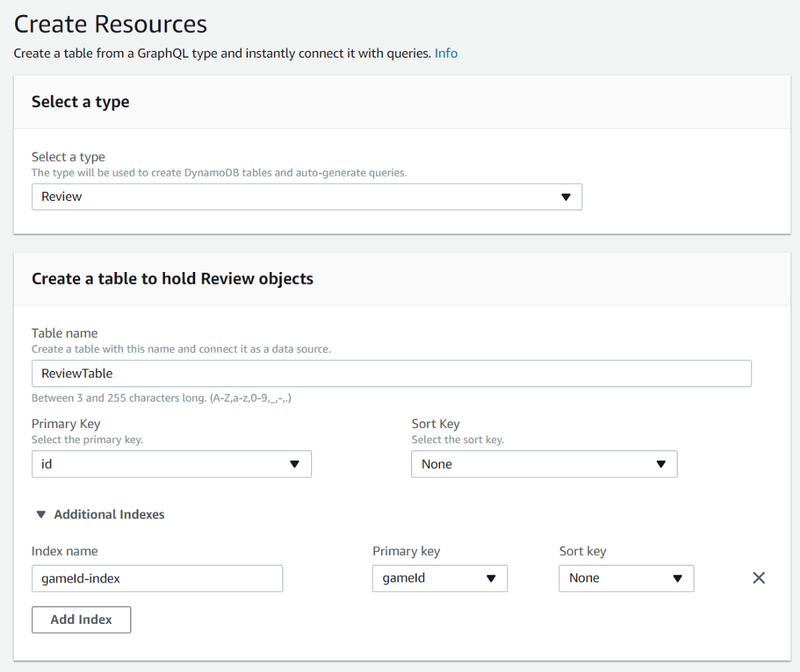Open the table Primary Key dropdown showing id

(171, 464)
